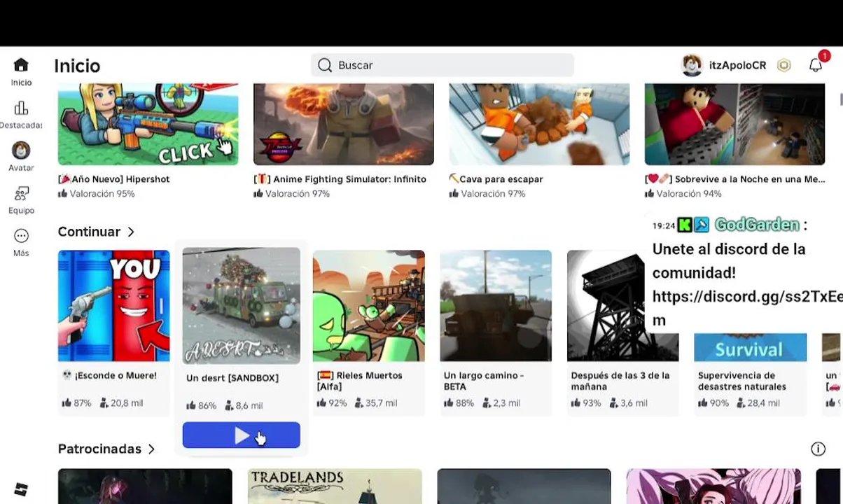843x504 pixels.
Task: Click 'Después de las 3 de la mañana' title
Action: (620, 381)
